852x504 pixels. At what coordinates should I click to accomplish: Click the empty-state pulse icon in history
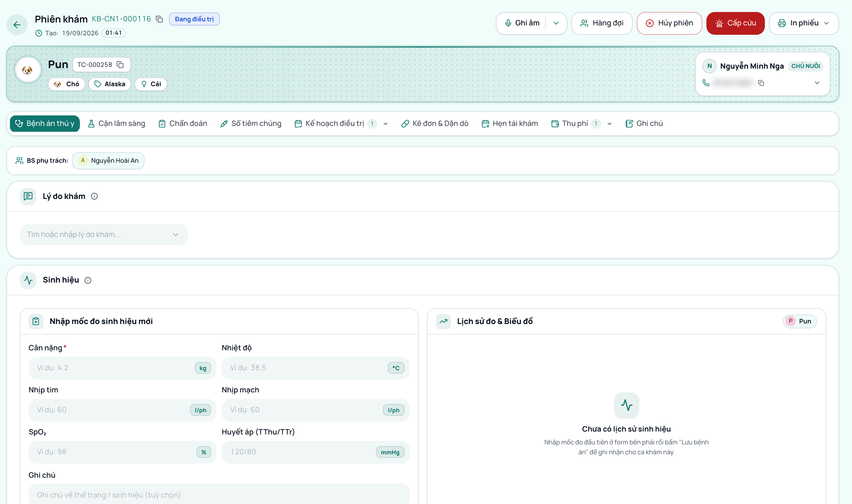(626, 405)
